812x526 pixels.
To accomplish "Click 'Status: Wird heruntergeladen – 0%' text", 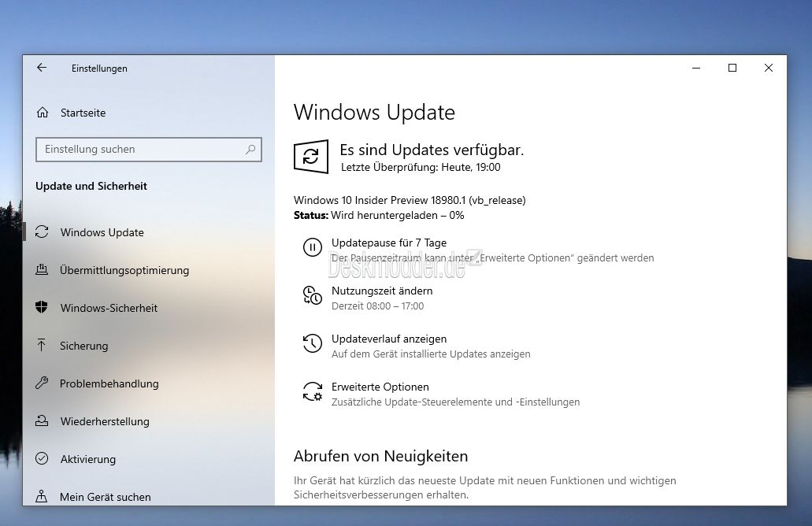I will pos(379,216).
